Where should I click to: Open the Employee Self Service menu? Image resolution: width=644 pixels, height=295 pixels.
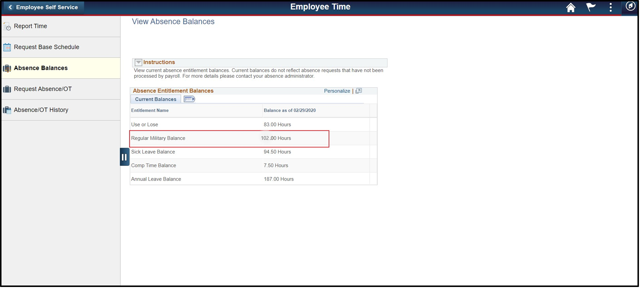click(x=47, y=7)
